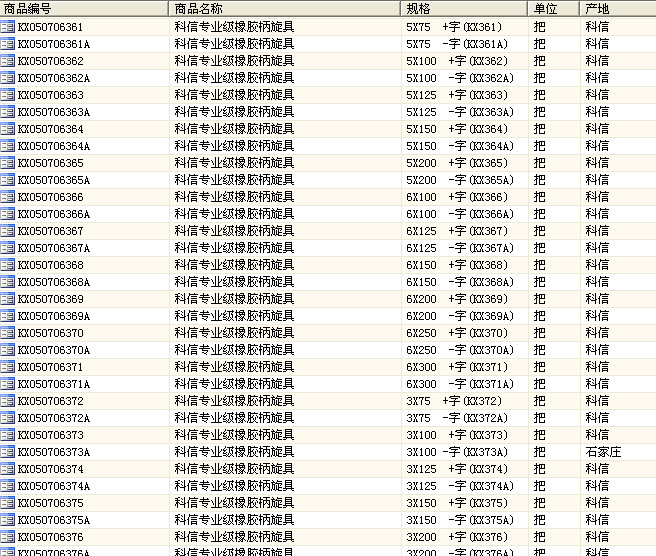Click product name in KX050706361 row
The width and height of the screenshot is (656, 556).
234,27
